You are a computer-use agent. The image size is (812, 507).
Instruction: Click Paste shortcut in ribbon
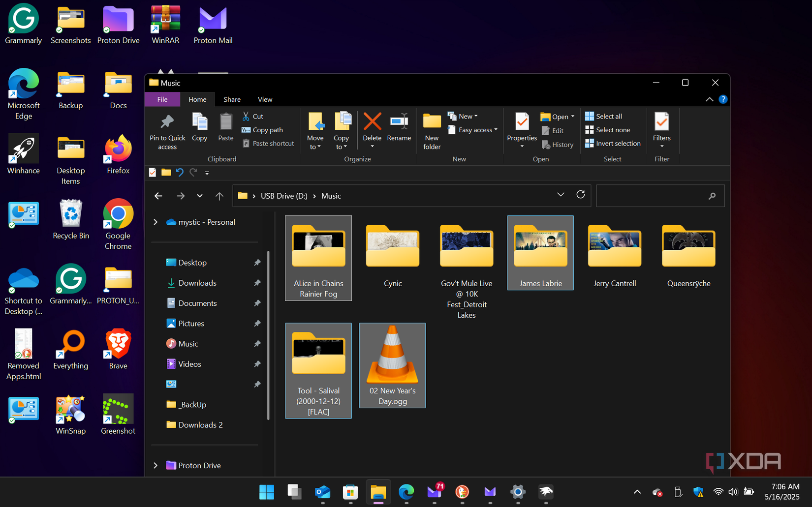coord(268,144)
